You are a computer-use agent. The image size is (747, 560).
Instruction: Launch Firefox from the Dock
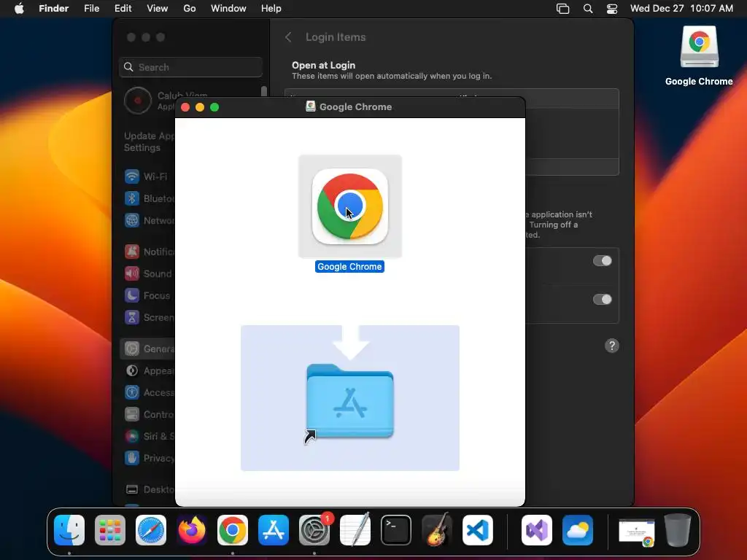pos(192,530)
